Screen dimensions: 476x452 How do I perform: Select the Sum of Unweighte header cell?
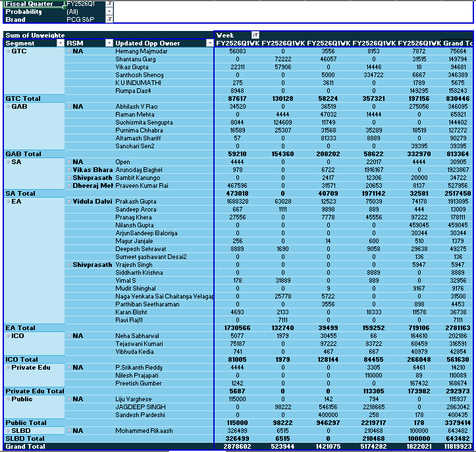coord(34,35)
